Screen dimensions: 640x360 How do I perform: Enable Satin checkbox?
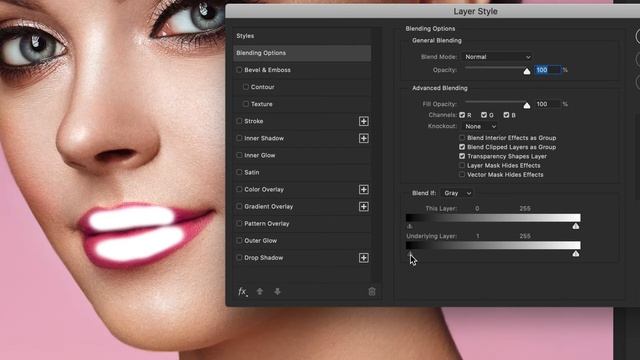[x=239, y=172]
